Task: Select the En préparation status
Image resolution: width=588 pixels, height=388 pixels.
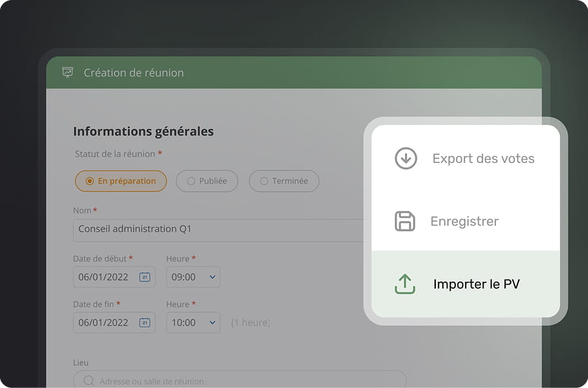Action: point(121,181)
